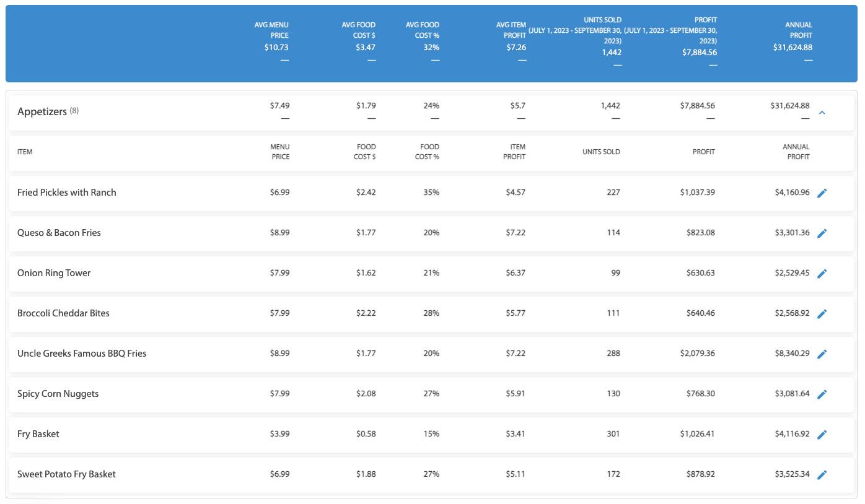865x504 pixels.
Task: Open editor for Broccoli Cheddar Bites
Action: [x=822, y=314]
